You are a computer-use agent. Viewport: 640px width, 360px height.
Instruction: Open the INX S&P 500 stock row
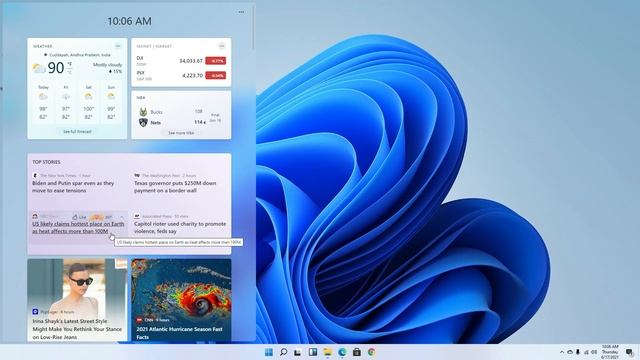coord(181,76)
